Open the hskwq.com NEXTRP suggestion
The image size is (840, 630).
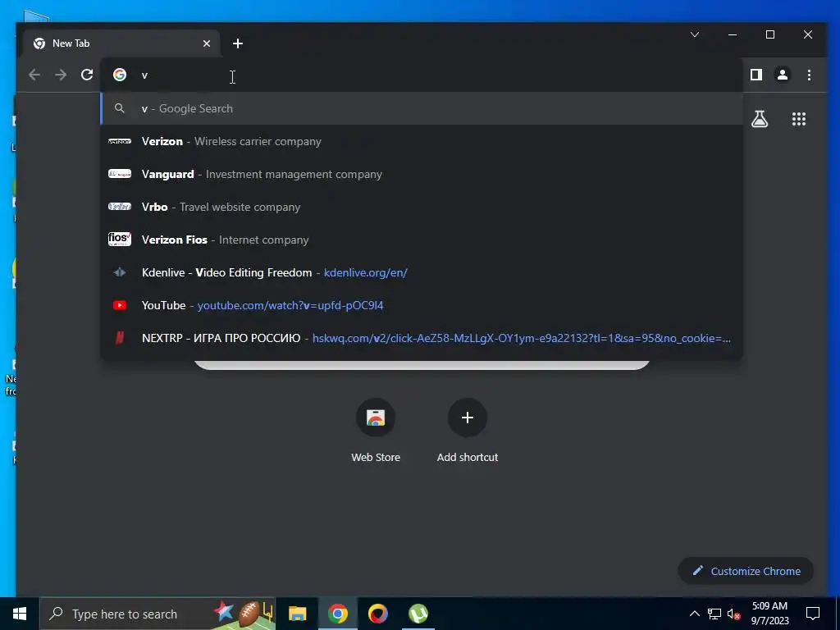422,338
